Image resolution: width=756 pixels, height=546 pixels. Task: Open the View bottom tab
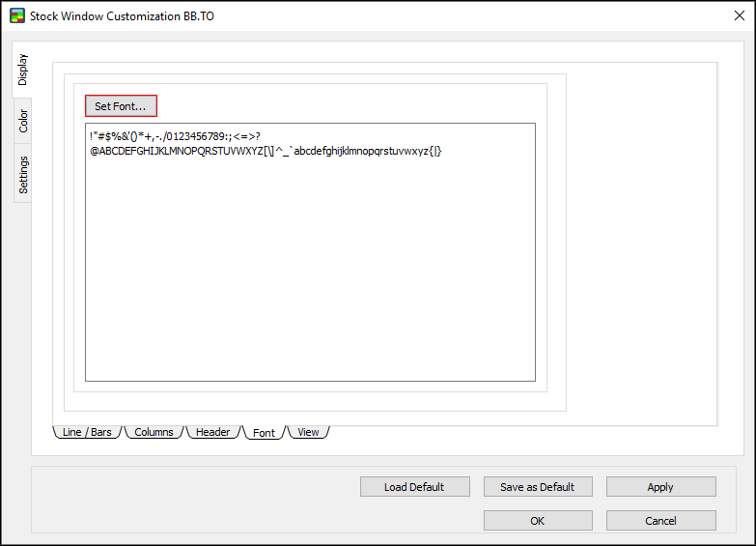[x=308, y=432]
